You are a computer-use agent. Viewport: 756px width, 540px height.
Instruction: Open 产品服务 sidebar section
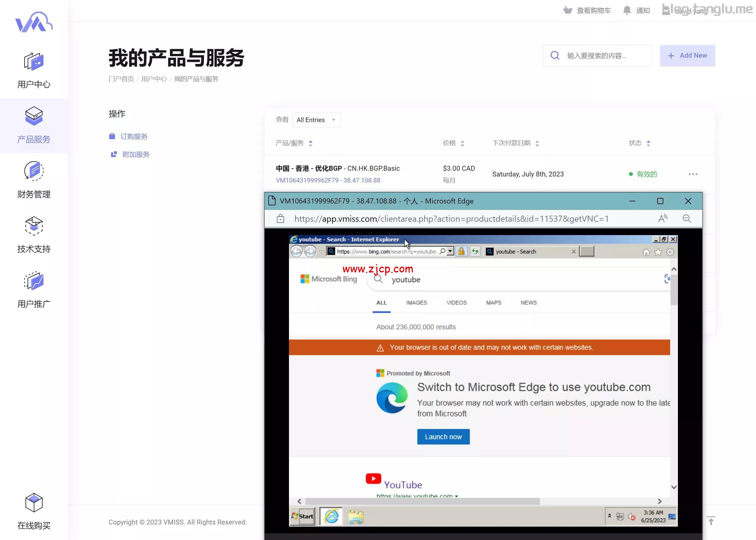[x=34, y=125]
